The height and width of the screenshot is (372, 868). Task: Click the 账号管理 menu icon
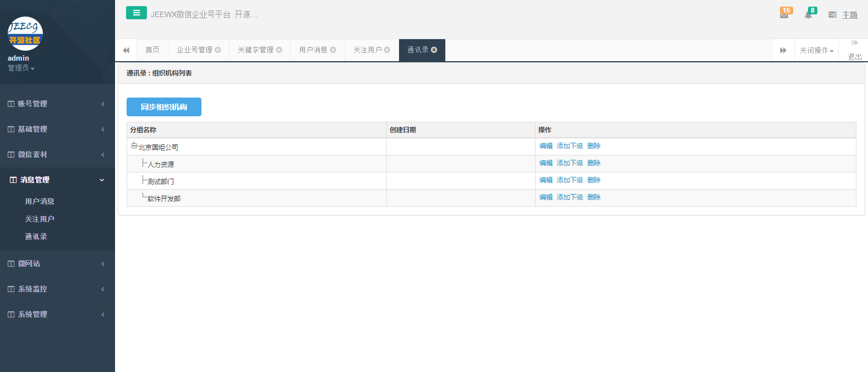pos(11,104)
